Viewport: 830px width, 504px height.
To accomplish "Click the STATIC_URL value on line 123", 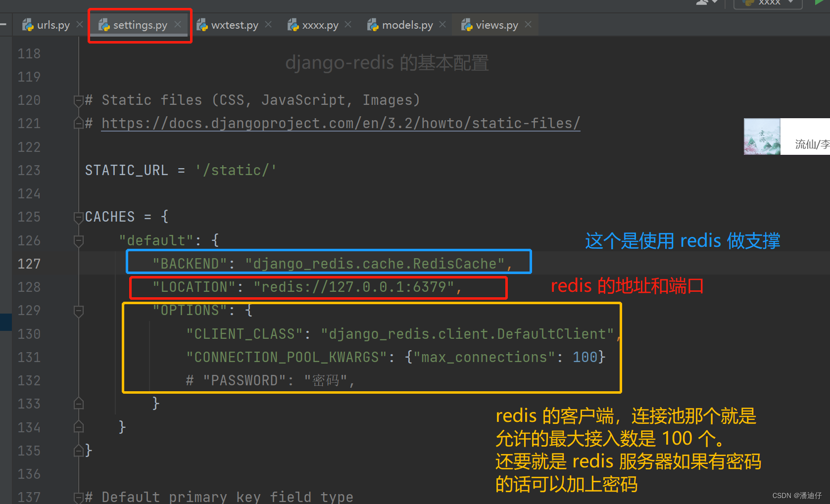I will click(236, 170).
